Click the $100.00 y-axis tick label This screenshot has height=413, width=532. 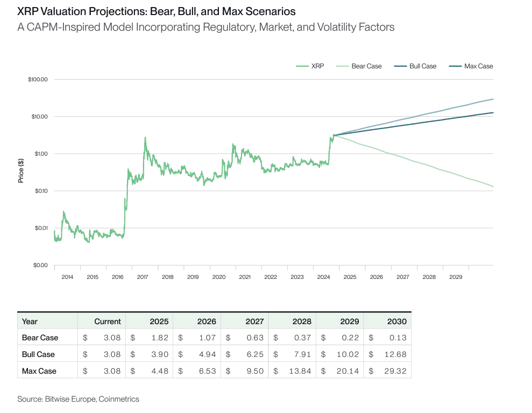pyautogui.click(x=38, y=80)
